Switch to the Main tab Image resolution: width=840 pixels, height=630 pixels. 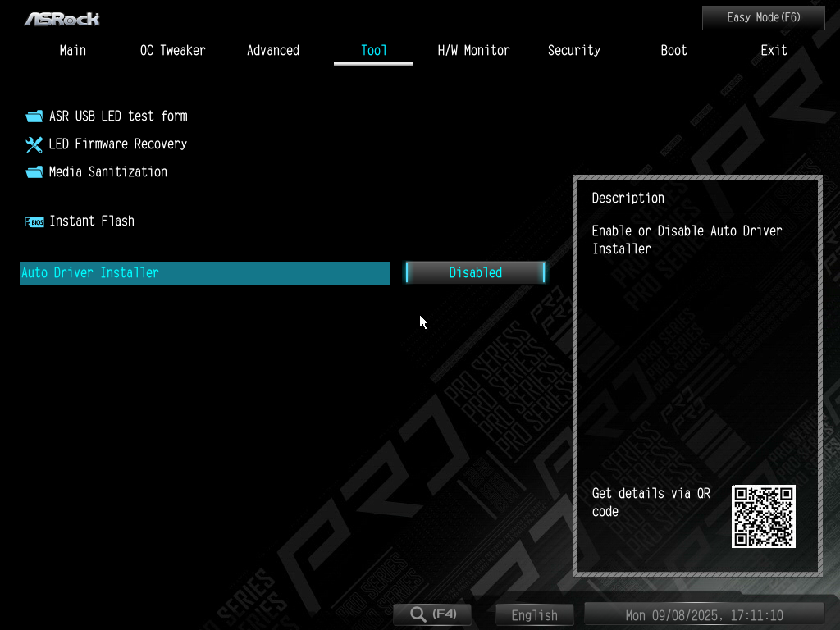click(72, 51)
